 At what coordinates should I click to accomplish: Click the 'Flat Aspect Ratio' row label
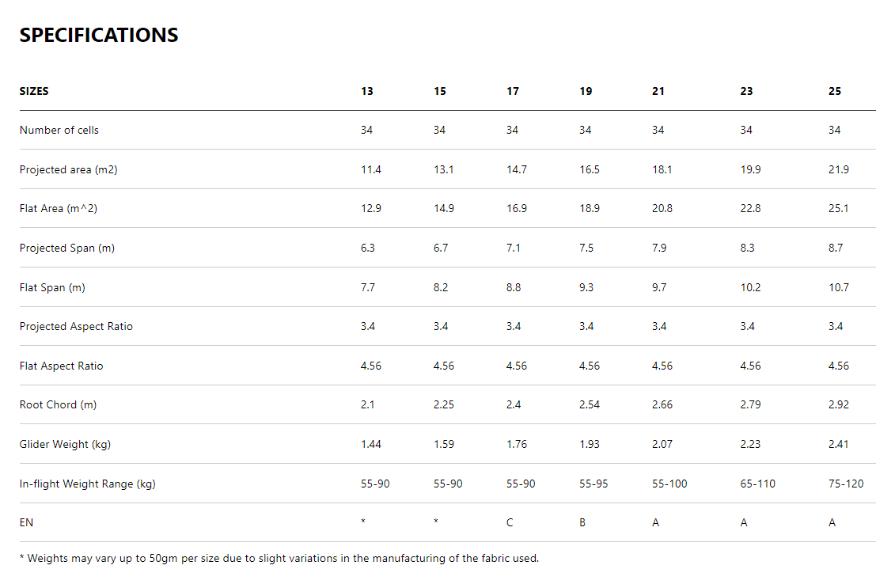[x=62, y=366]
